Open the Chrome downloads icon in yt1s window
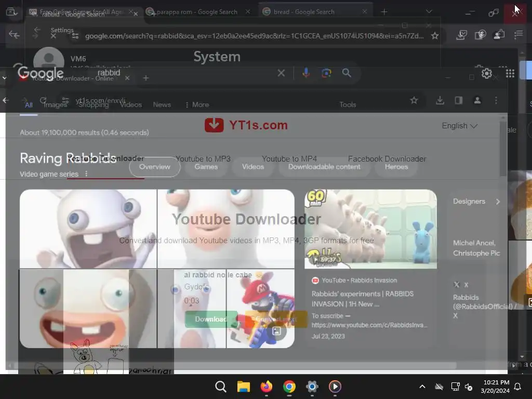Viewport: 532px width, 399px height. (x=440, y=100)
